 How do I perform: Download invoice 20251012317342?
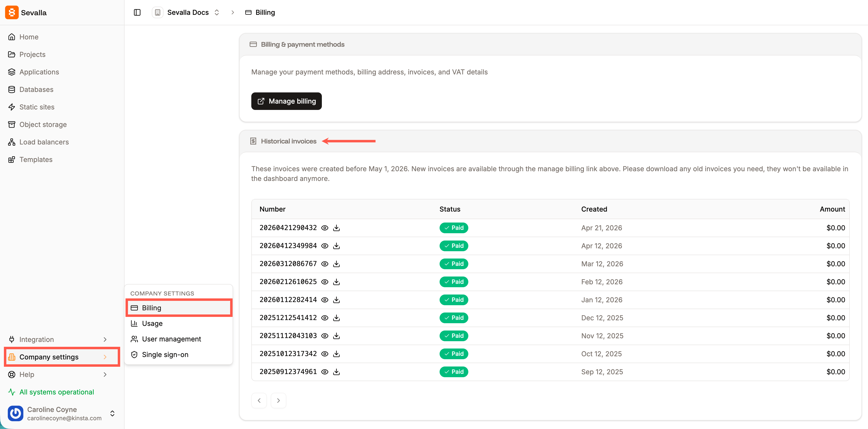(x=336, y=354)
